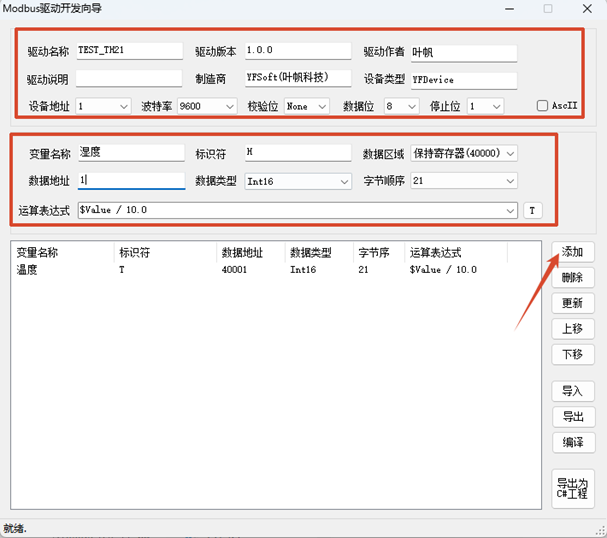This screenshot has width=607, height=538.
Task: Click the 驱动名称 field with TEST_TH21
Action: tap(129, 51)
